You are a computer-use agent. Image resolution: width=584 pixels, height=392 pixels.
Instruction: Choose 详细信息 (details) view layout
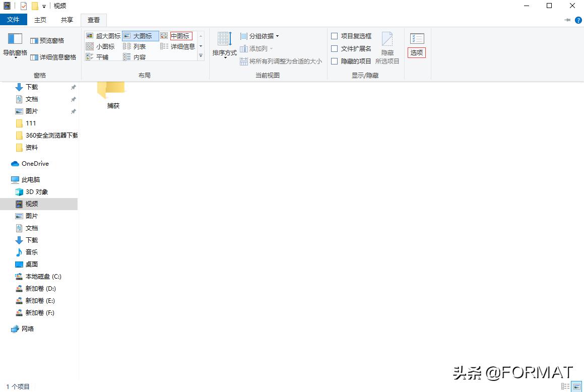179,46
